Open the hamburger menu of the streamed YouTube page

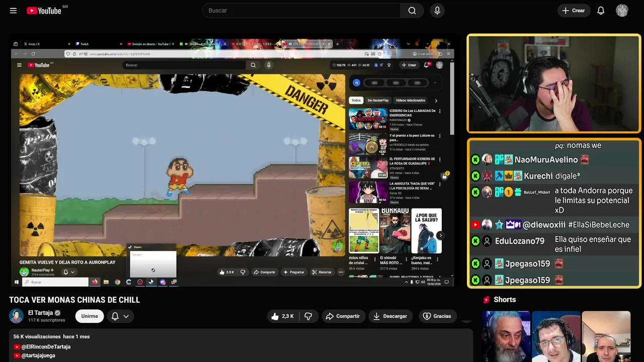click(x=19, y=65)
